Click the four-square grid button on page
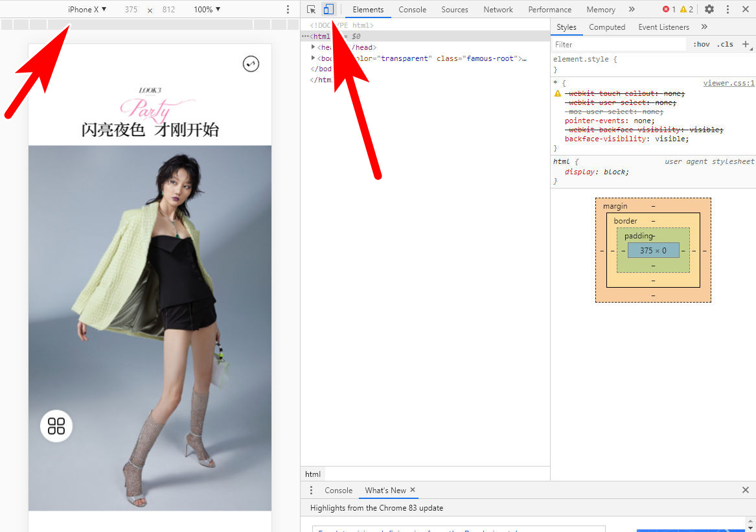756x532 pixels. (57, 426)
